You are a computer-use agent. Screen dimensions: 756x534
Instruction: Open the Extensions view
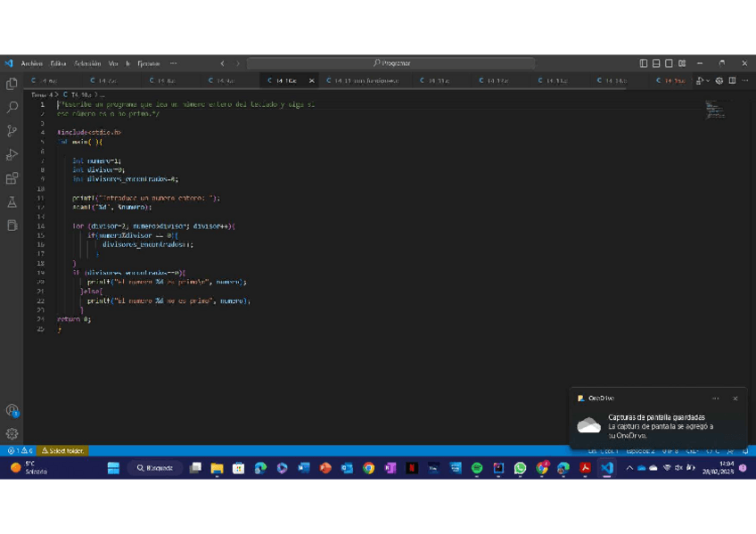click(x=12, y=179)
